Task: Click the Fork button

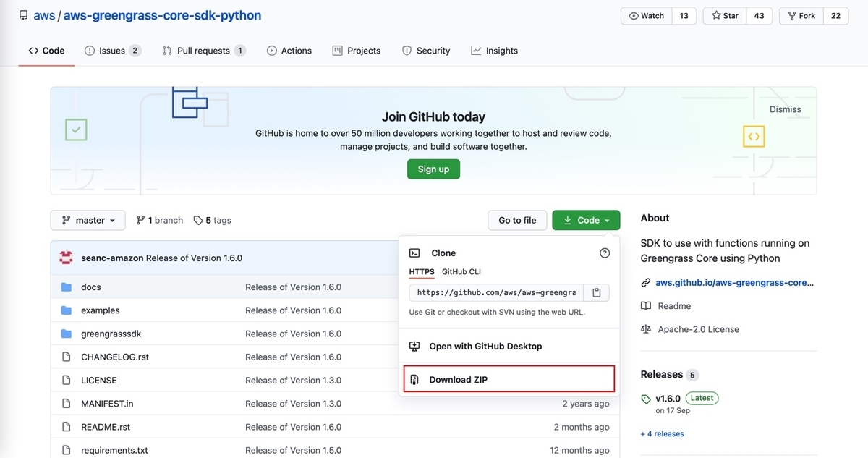Action: coord(802,16)
